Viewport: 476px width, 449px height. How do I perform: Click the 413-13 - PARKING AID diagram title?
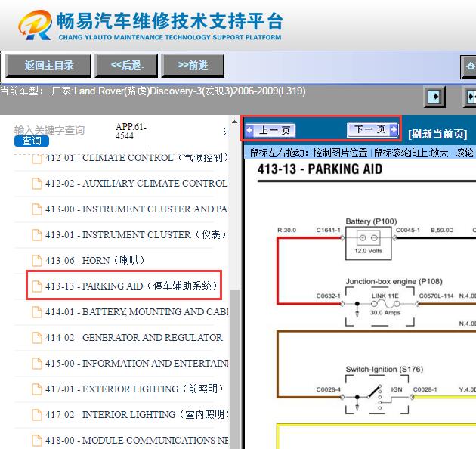click(x=320, y=169)
